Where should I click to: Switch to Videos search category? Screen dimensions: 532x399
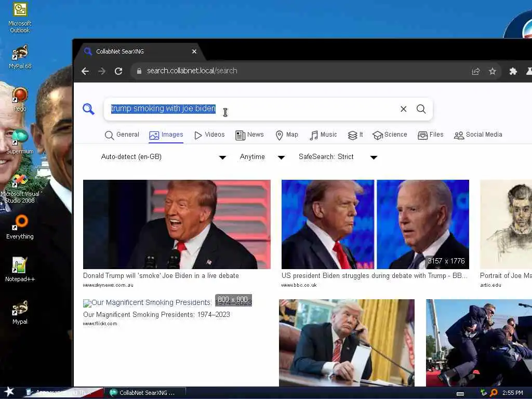coord(210,135)
